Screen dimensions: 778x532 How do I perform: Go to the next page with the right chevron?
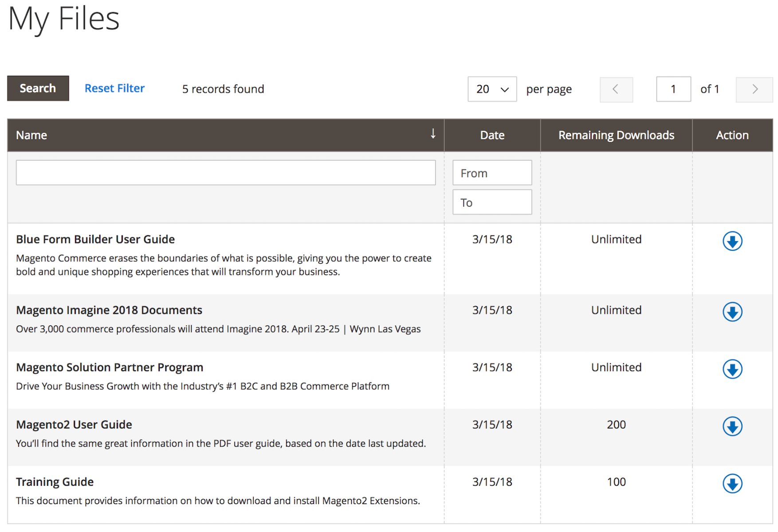[x=754, y=89]
